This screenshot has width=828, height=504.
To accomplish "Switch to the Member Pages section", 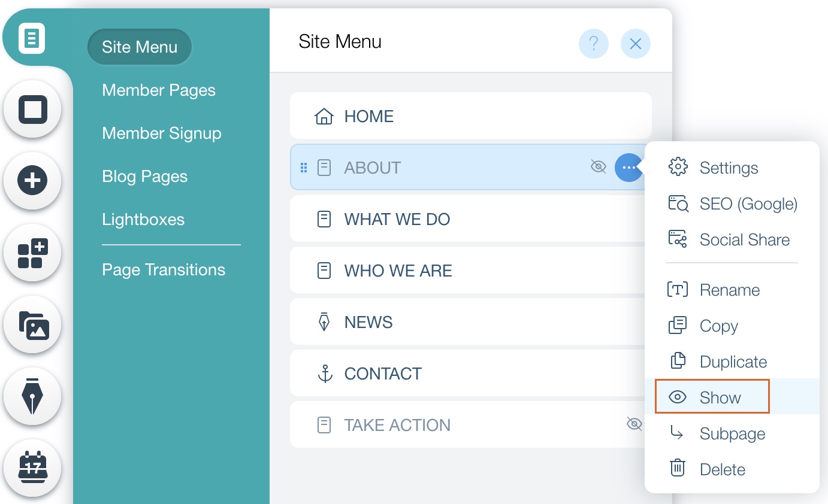I will coord(159,90).
